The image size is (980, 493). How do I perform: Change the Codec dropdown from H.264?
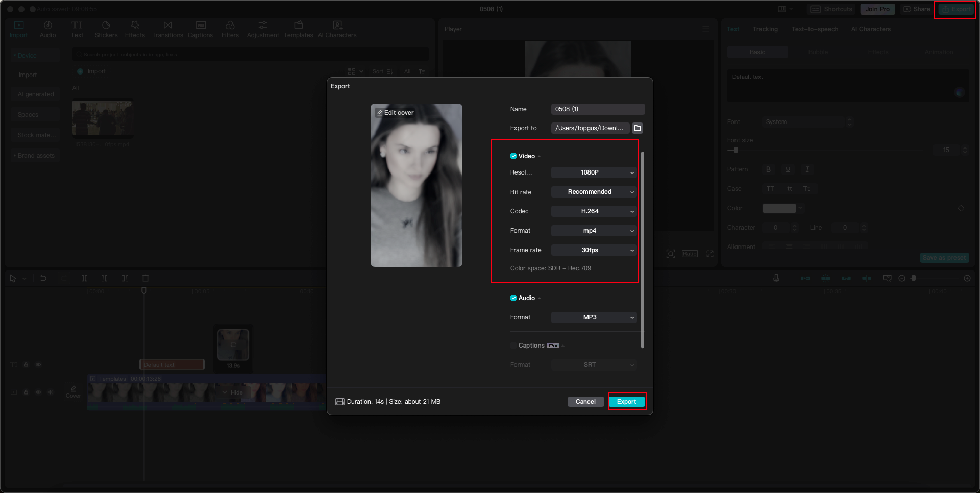tap(594, 211)
